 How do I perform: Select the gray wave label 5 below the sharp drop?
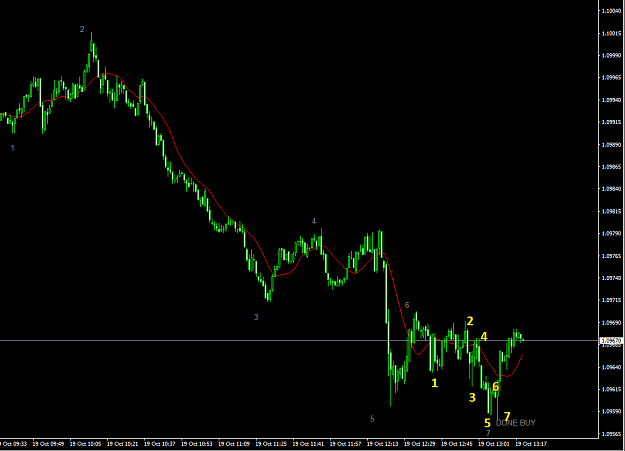pos(372,419)
